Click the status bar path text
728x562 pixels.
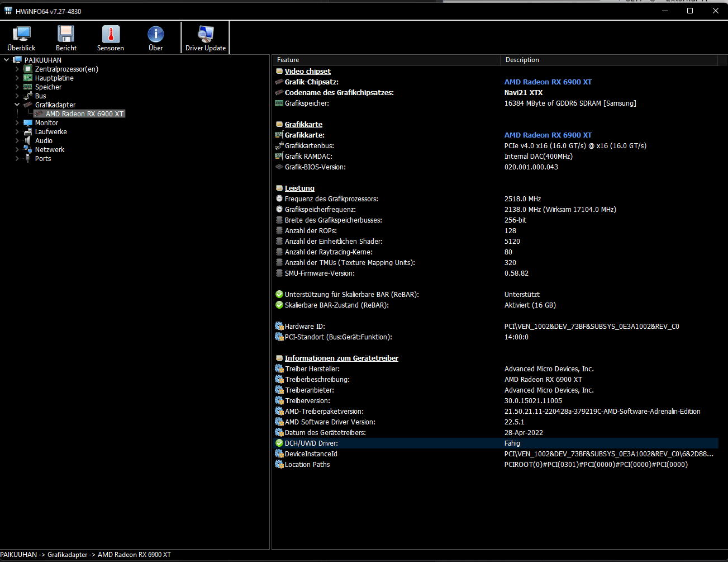(85, 555)
